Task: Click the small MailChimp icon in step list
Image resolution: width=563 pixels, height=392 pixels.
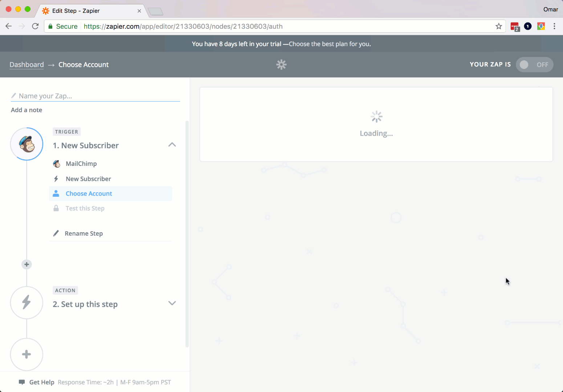Action: point(57,164)
